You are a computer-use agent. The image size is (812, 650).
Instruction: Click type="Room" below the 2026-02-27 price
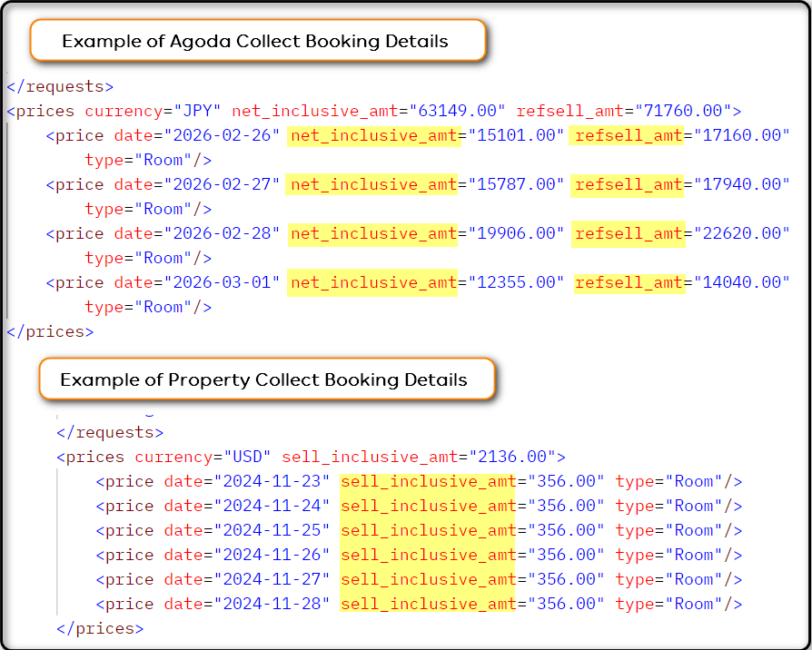149,210
